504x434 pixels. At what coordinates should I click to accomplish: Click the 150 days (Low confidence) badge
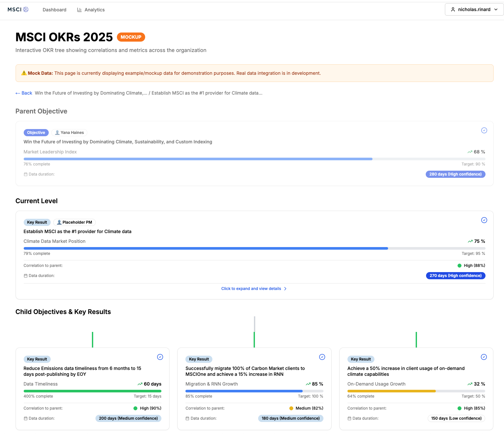pos(456,418)
